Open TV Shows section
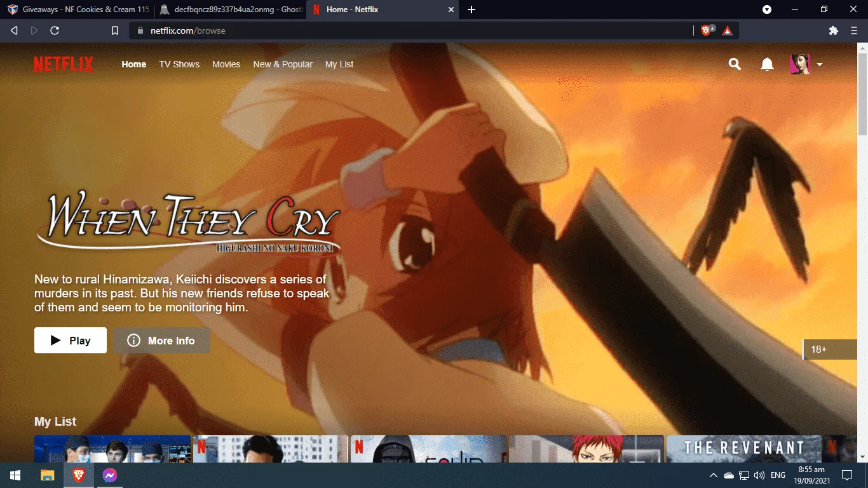The height and width of the screenshot is (488, 868). (x=179, y=64)
